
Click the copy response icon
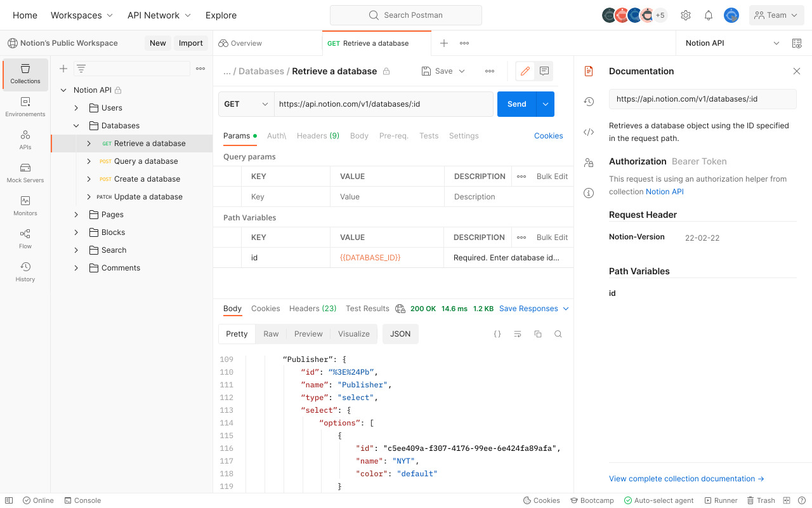pyautogui.click(x=538, y=334)
